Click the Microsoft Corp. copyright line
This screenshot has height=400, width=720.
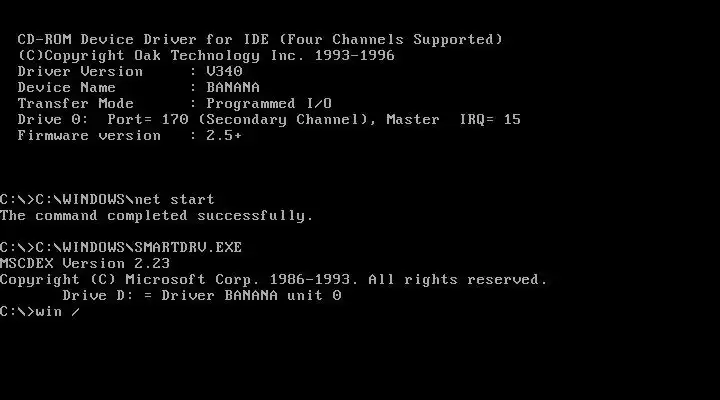click(x=274, y=280)
